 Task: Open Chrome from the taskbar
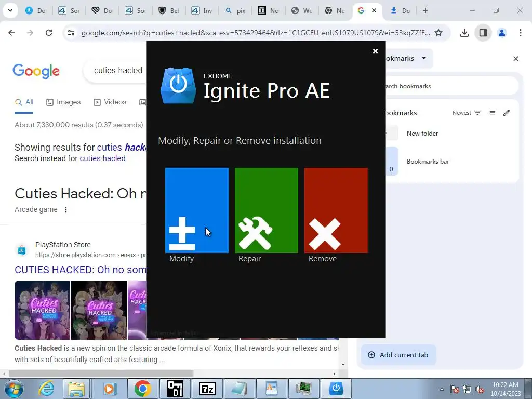pos(142,389)
